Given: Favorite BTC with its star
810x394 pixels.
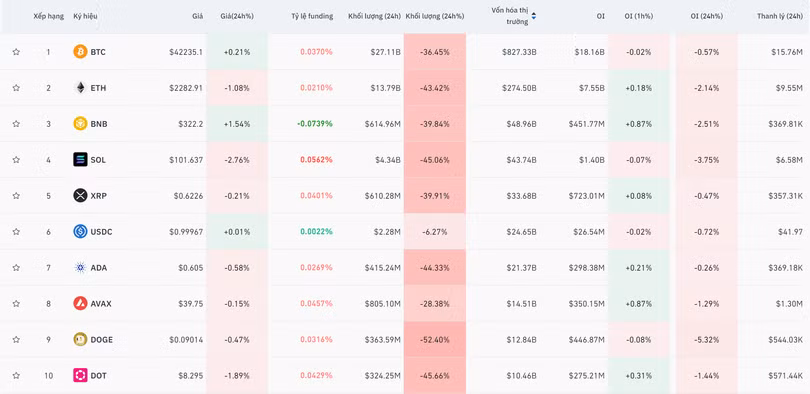Looking at the screenshot, I should tap(16, 52).
